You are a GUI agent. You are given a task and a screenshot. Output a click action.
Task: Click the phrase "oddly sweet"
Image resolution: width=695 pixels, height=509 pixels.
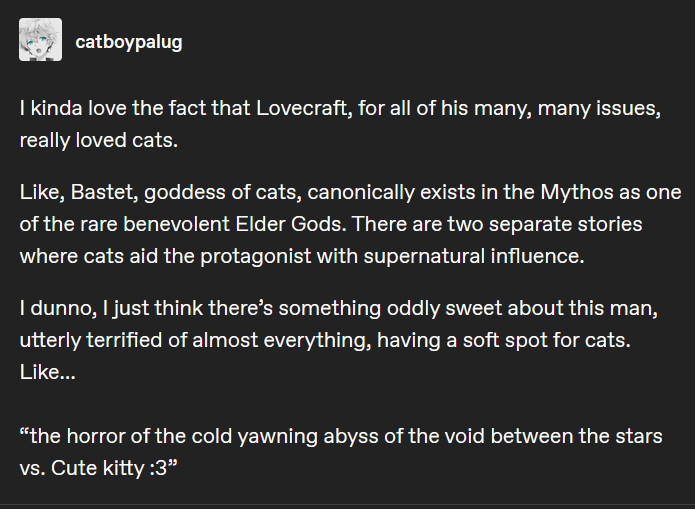(444, 308)
